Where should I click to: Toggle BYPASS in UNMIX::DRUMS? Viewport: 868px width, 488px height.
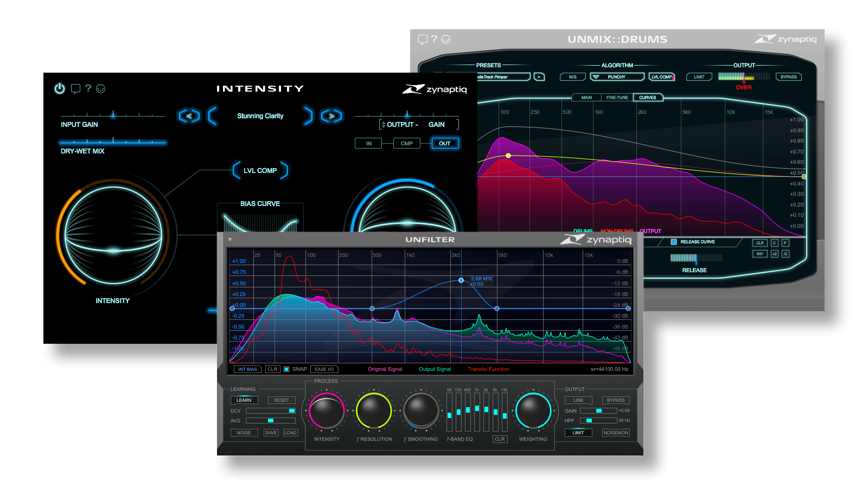pyautogui.click(x=789, y=77)
